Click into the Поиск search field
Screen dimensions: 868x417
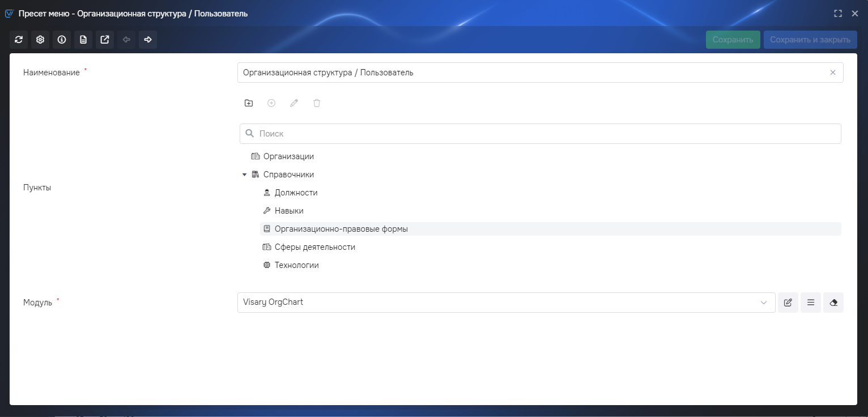pos(541,134)
